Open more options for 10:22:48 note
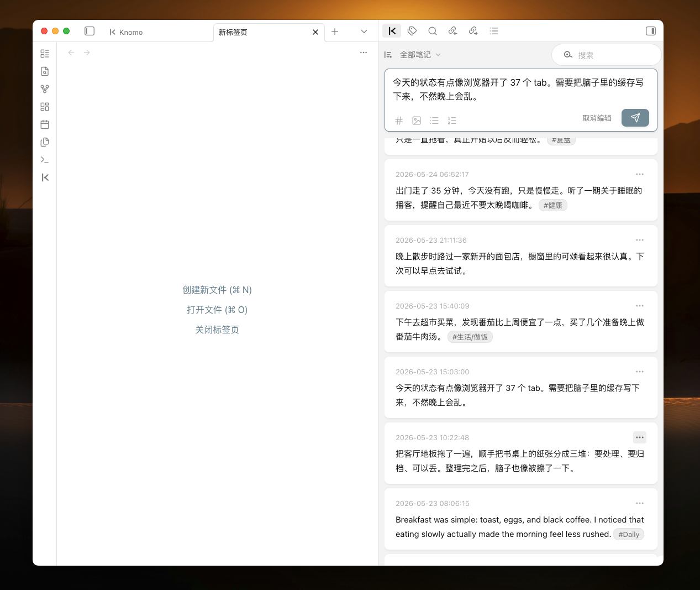Image resolution: width=700 pixels, height=590 pixels. pyautogui.click(x=640, y=437)
